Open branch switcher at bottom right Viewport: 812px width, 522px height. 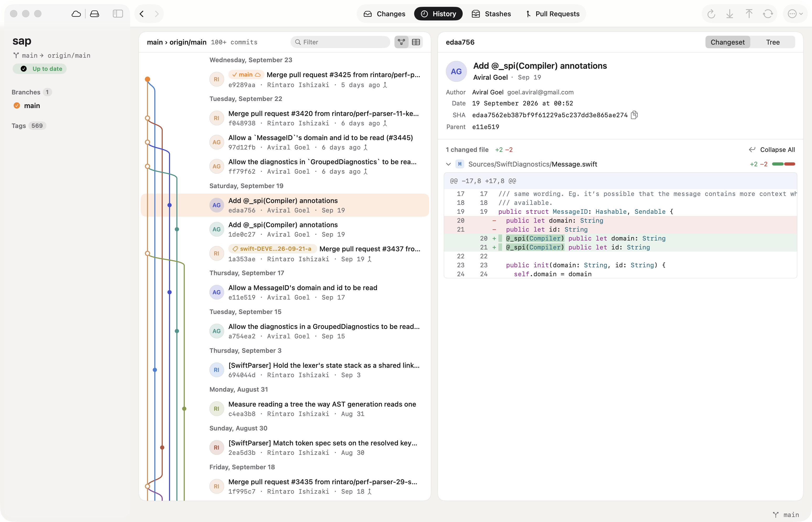[786, 515]
